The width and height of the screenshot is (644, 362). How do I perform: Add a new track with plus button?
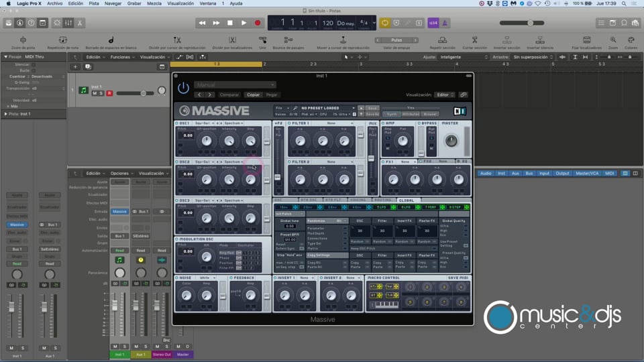pos(75,66)
